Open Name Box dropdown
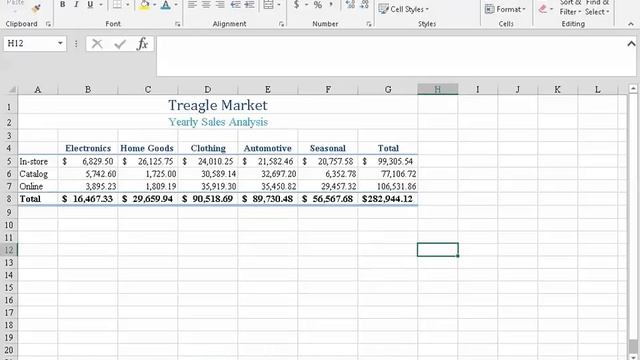The image size is (640, 360). point(60,43)
